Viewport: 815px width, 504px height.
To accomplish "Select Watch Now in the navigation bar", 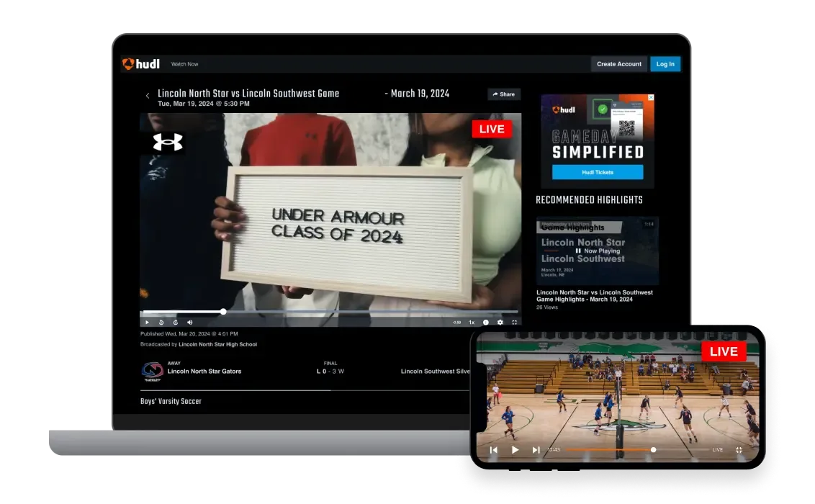I will tap(184, 63).
